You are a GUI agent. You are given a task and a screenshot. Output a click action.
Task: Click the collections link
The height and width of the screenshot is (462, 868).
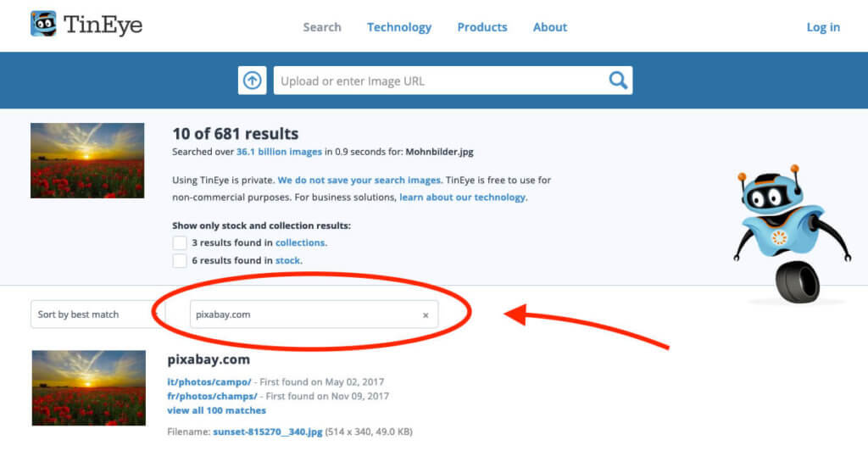point(300,242)
